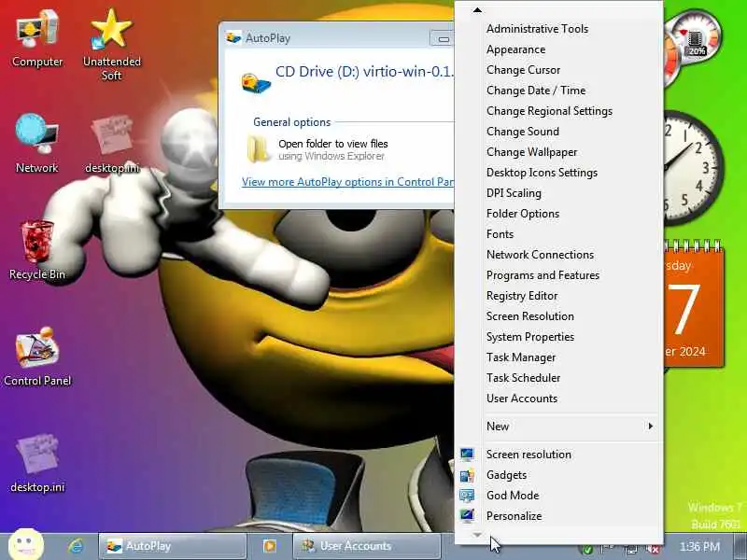The height and width of the screenshot is (560, 747).
Task: Click the up scroll arrow of context menu
Action: pyautogui.click(x=477, y=9)
